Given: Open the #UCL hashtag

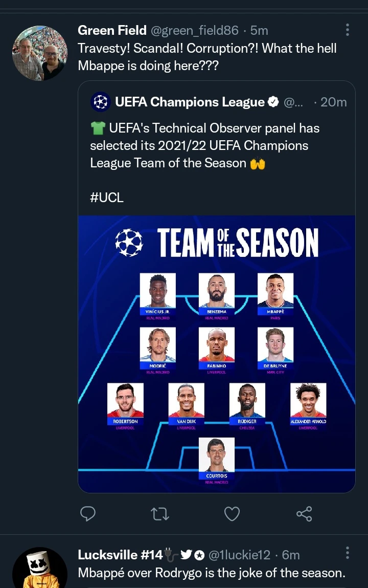Looking at the screenshot, I should 107,198.
